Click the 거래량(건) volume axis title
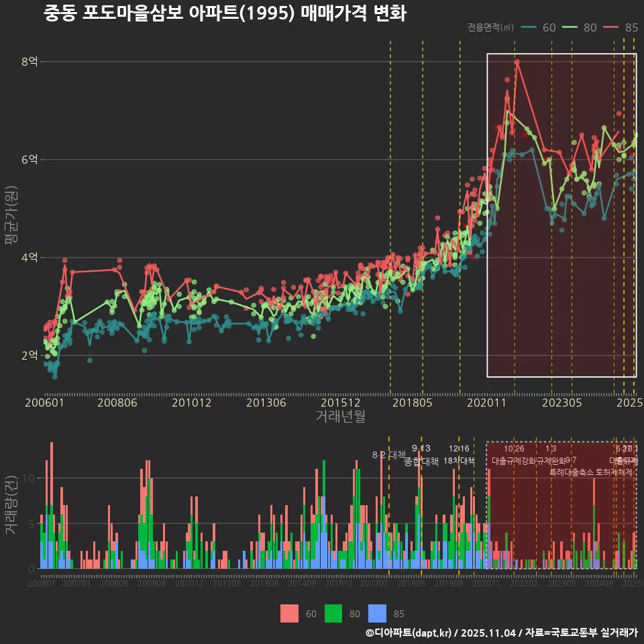 (11, 503)
